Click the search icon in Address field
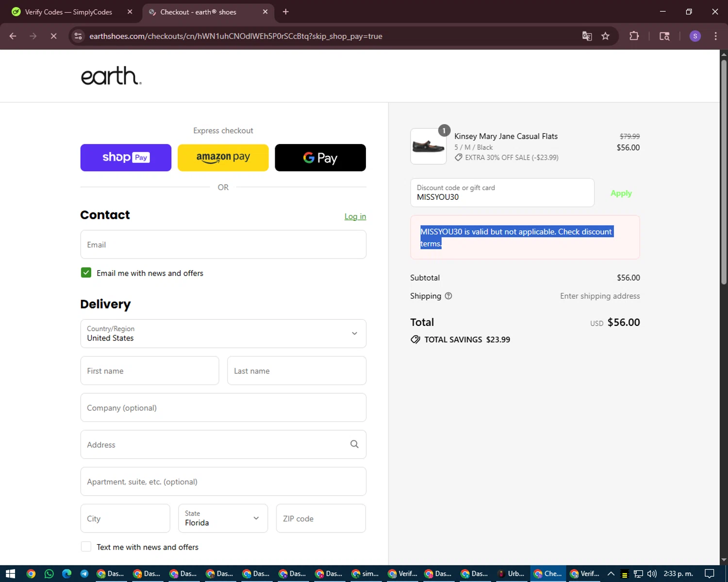The height and width of the screenshot is (582, 728). pyautogui.click(x=354, y=444)
